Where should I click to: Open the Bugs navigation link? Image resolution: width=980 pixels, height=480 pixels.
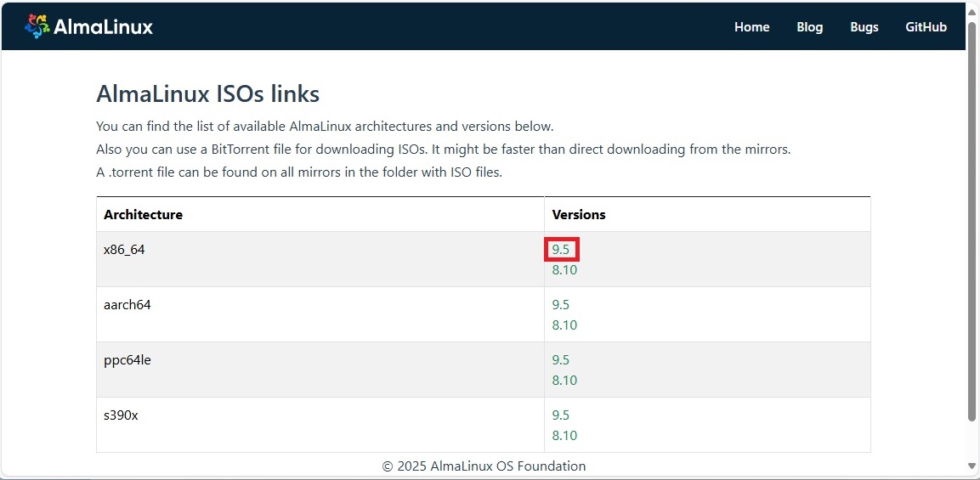(x=864, y=27)
